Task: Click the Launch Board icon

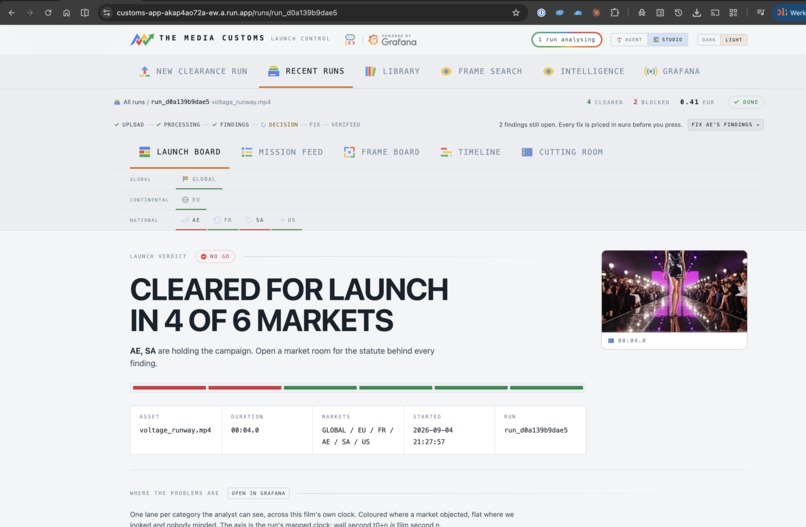Action: point(144,152)
